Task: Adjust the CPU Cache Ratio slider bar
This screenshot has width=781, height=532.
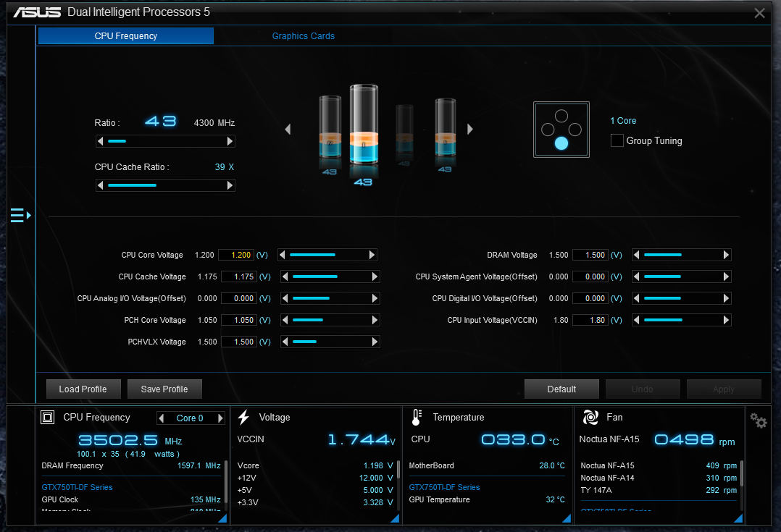Action: point(165,185)
